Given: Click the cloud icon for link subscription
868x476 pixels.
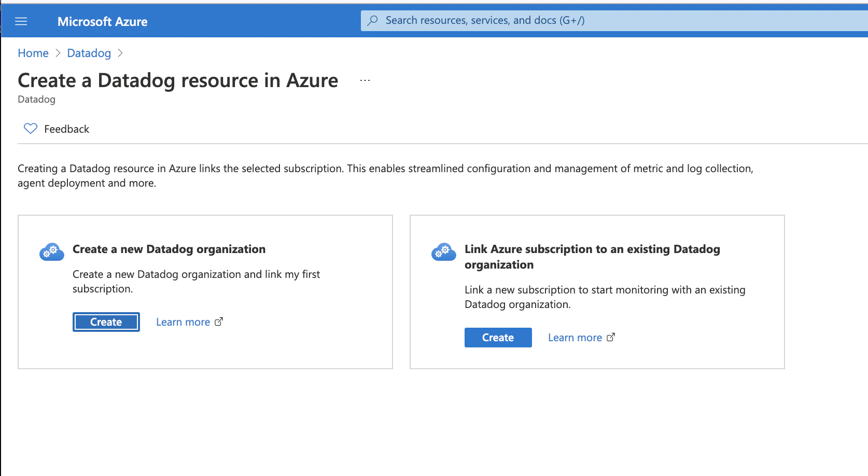Looking at the screenshot, I should tap(444, 251).
